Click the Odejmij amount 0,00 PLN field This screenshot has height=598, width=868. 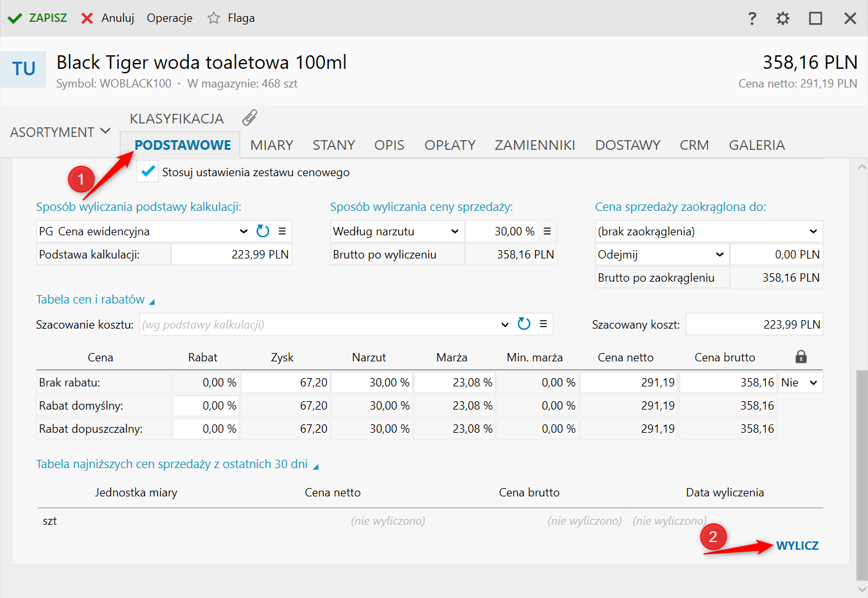click(x=777, y=255)
